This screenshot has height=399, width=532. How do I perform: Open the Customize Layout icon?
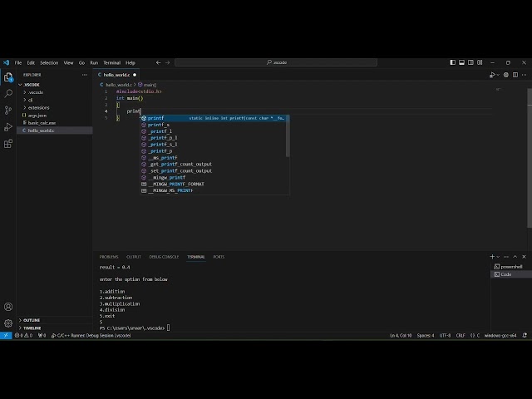coord(480,62)
